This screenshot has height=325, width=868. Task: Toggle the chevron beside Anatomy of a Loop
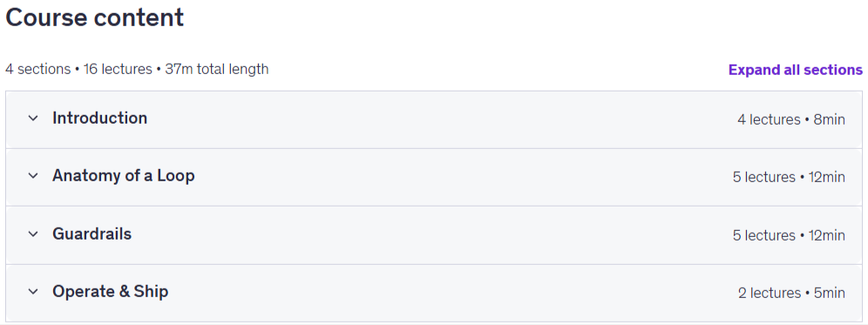[33, 176]
